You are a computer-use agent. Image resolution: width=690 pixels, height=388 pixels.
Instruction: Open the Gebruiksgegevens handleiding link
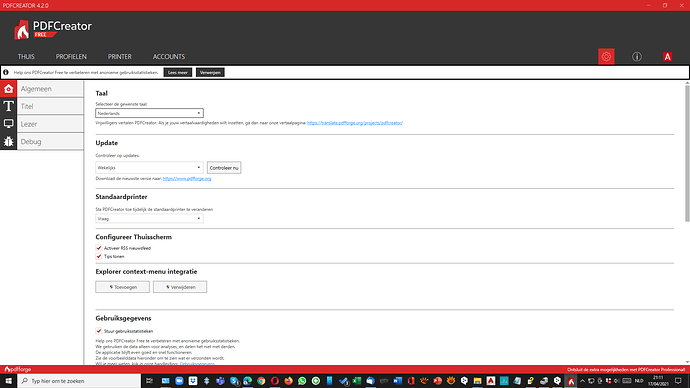tap(197, 363)
